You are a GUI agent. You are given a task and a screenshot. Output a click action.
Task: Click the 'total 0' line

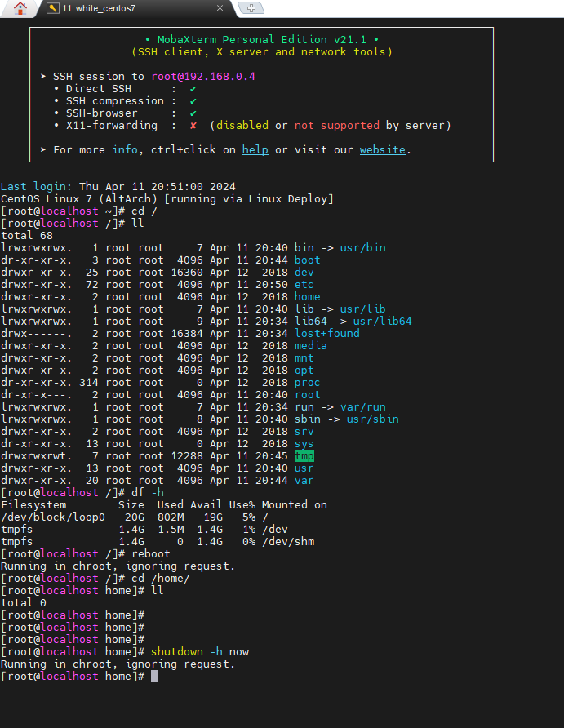24,603
